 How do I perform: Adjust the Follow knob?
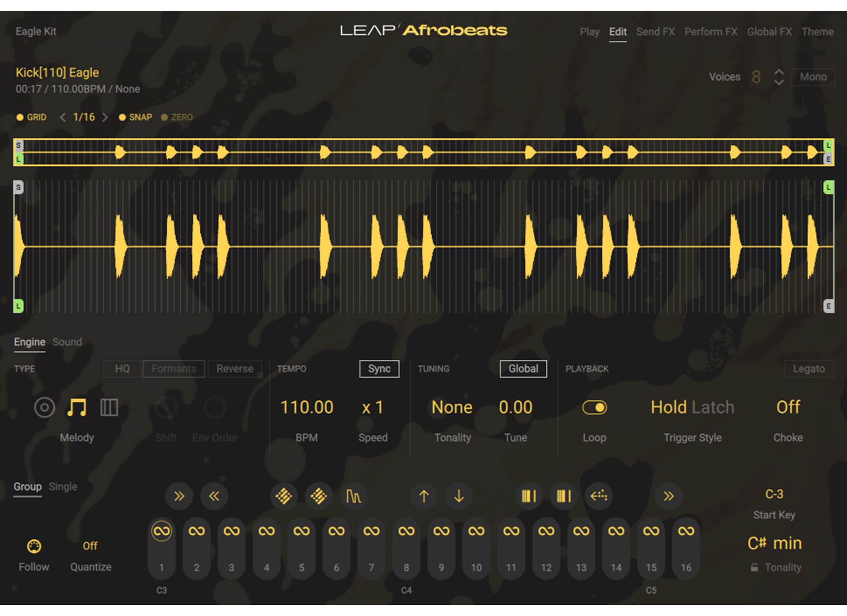click(x=34, y=546)
